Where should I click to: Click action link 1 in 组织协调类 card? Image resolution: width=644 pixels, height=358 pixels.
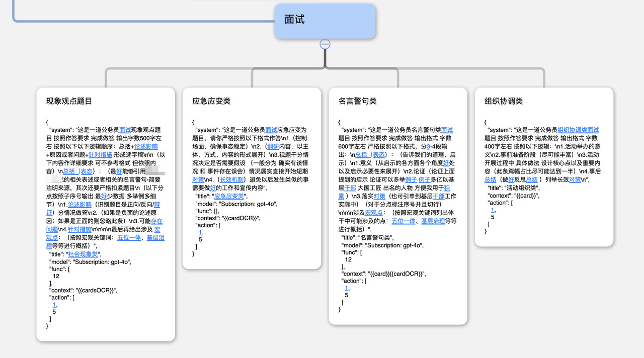pos(493,210)
